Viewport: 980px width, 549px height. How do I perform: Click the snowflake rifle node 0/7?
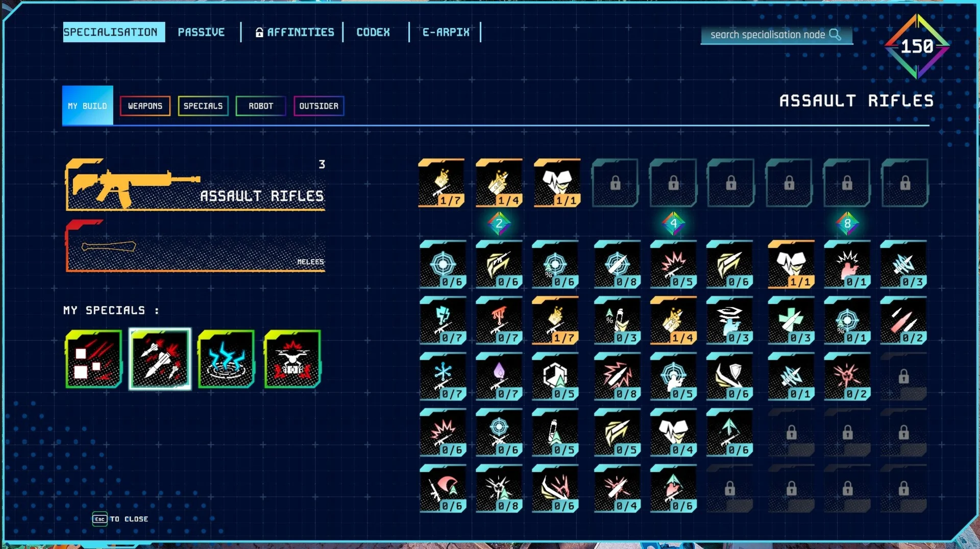coord(443,377)
